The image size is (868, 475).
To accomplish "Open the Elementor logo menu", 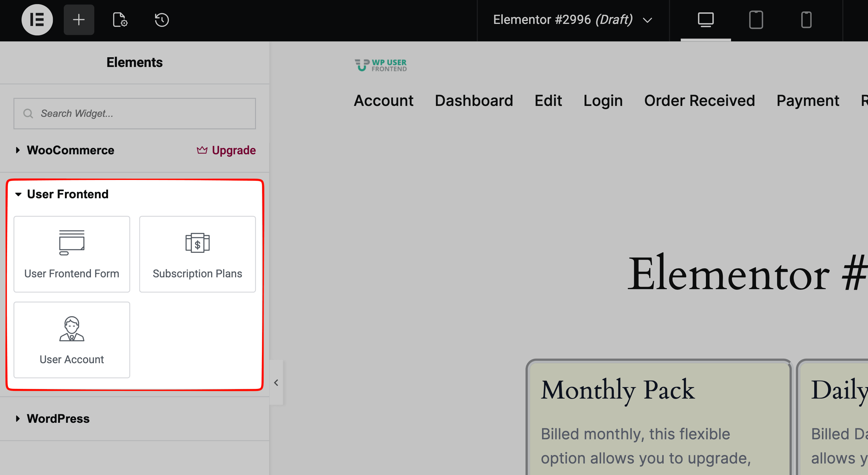I will (x=37, y=19).
